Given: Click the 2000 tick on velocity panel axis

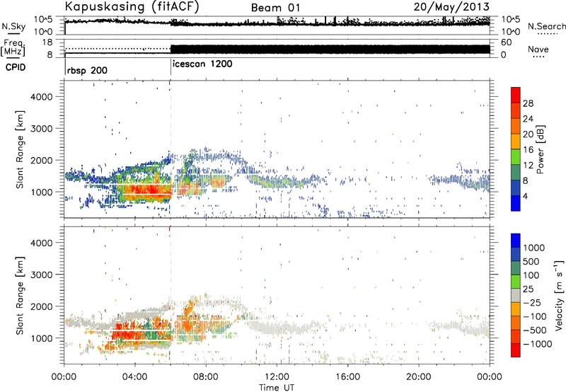Looking at the screenshot, I should point(42,306).
